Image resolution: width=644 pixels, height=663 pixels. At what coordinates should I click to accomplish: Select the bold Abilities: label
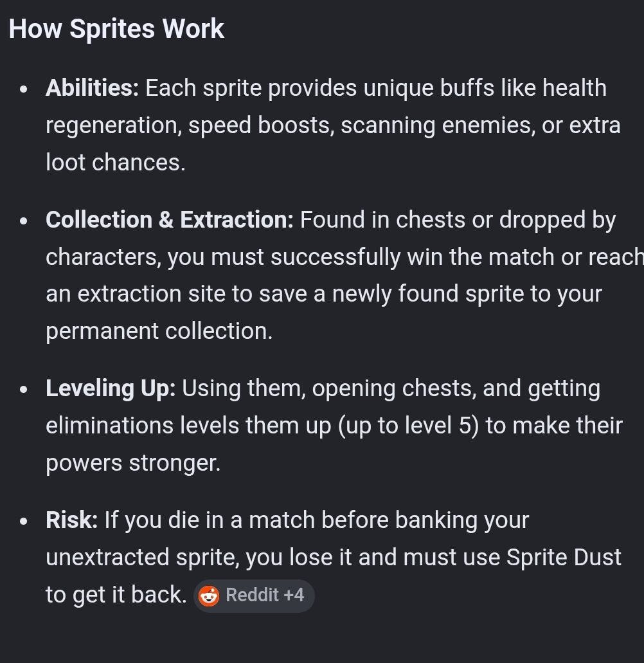tap(92, 88)
